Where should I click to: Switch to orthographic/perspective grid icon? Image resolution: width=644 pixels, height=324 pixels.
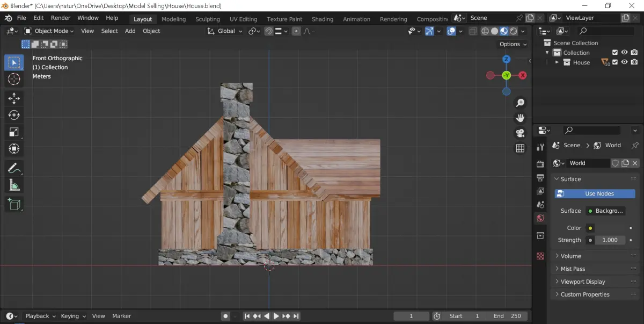[x=519, y=148]
